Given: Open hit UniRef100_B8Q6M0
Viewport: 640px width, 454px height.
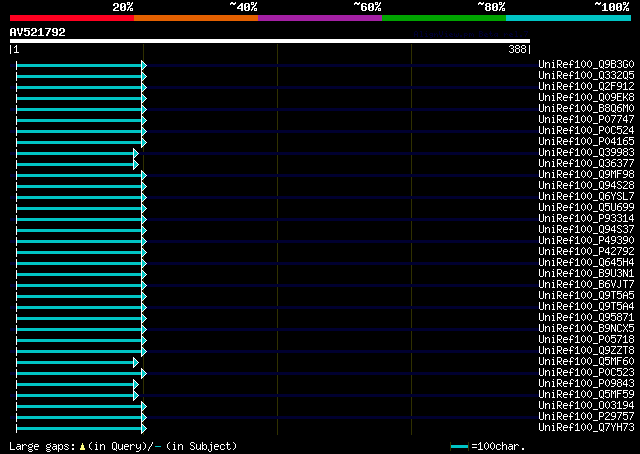Looking at the screenshot, I should [x=586, y=109].
